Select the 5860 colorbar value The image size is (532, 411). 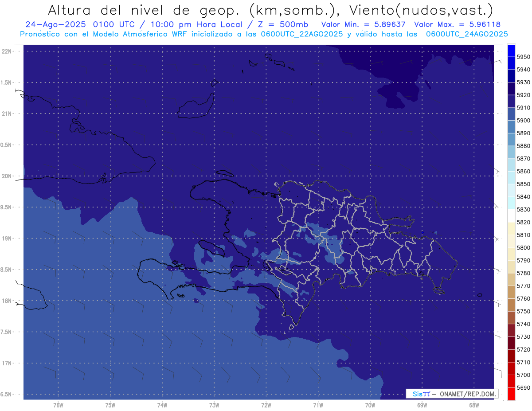pos(523,171)
